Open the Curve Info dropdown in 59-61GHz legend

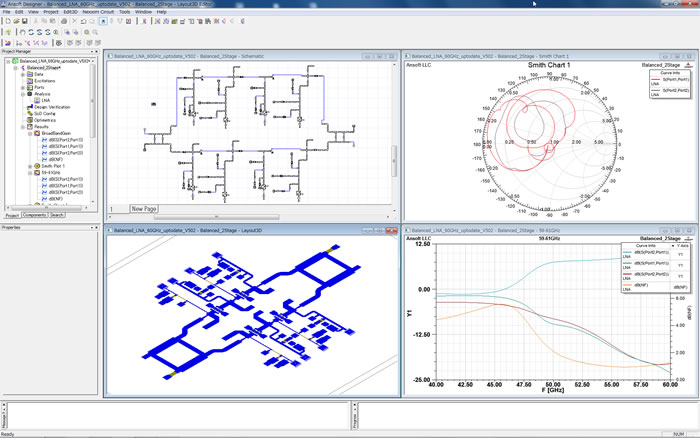[x=673, y=246]
